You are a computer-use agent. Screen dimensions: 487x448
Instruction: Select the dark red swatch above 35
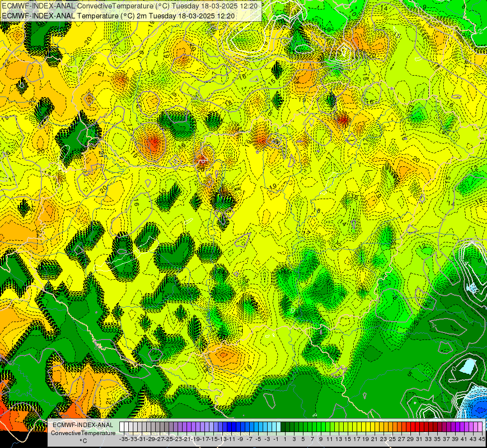(435, 427)
